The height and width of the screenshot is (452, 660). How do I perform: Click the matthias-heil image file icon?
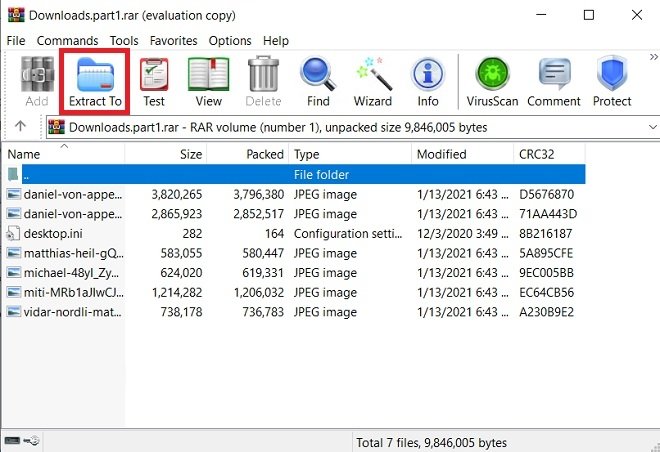click(13, 253)
